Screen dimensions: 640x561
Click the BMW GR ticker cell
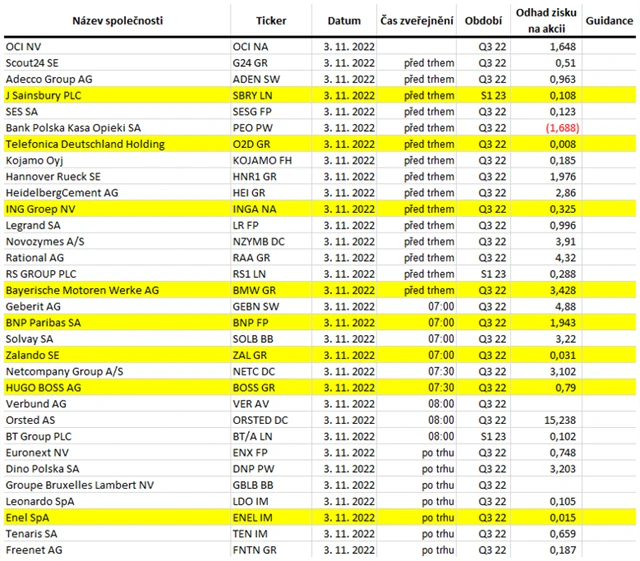click(x=252, y=290)
